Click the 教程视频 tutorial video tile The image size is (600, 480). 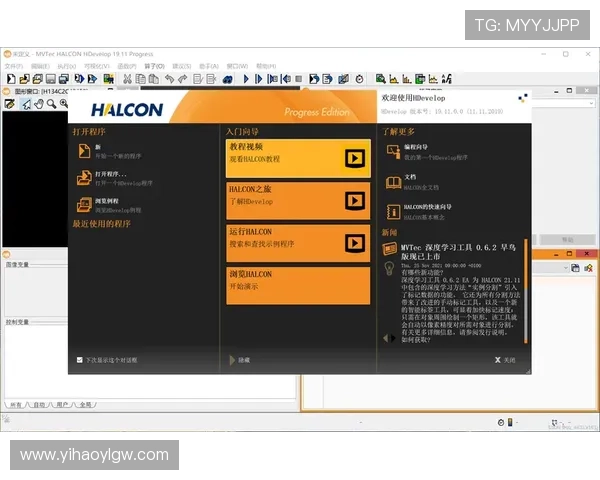[x=298, y=158]
